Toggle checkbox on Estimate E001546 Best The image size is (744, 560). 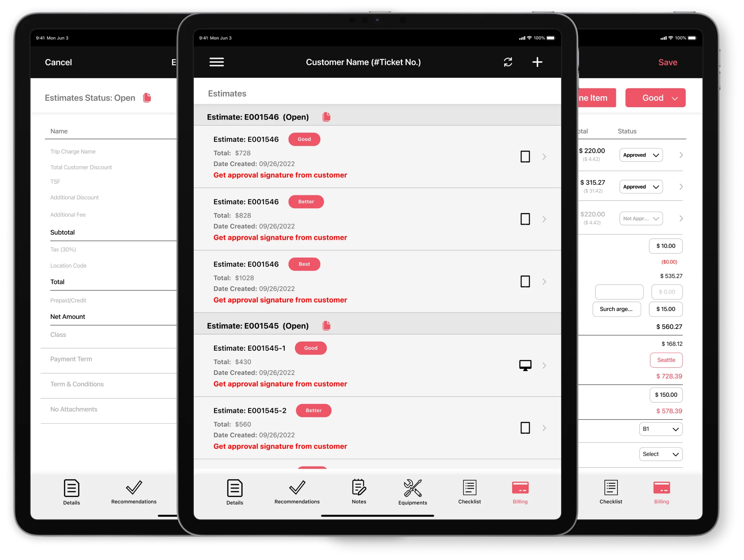tap(524, 282)
